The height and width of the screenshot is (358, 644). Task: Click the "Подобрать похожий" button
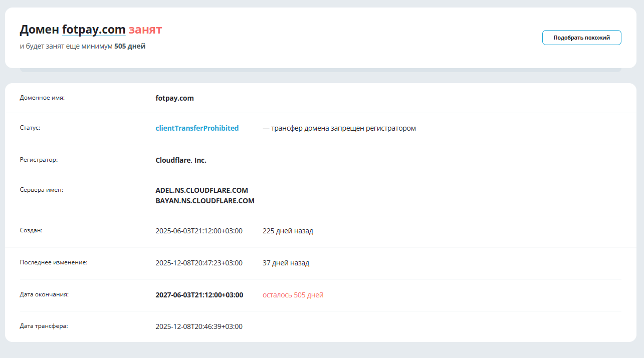pyautogui.click(x=581, y=38)
